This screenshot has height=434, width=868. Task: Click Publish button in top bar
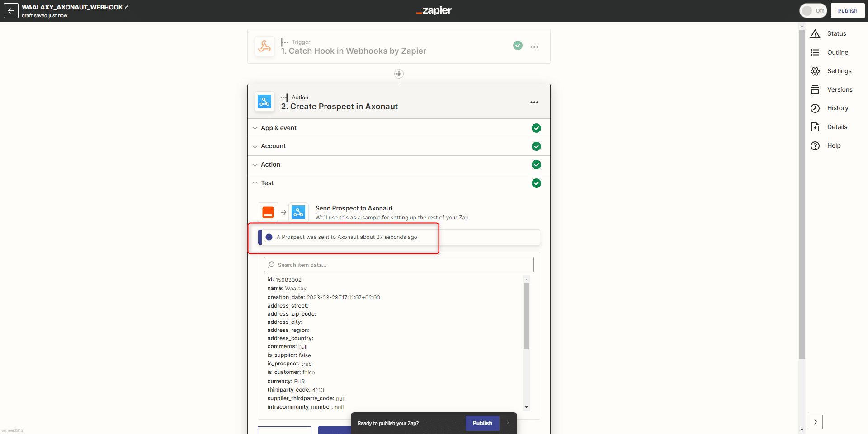(x=847, y=11)
